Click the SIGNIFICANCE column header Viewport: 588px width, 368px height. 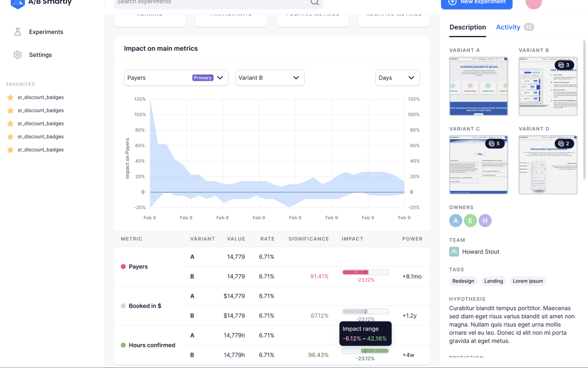click(x=308, y=239)
